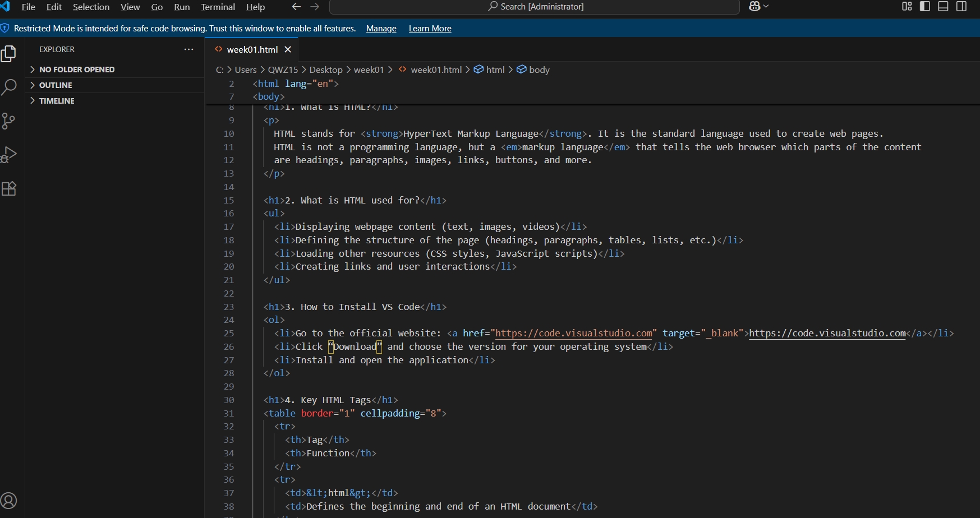Click the Learn More link
This screenshot has height=518, width=980.
pos(430,29)
